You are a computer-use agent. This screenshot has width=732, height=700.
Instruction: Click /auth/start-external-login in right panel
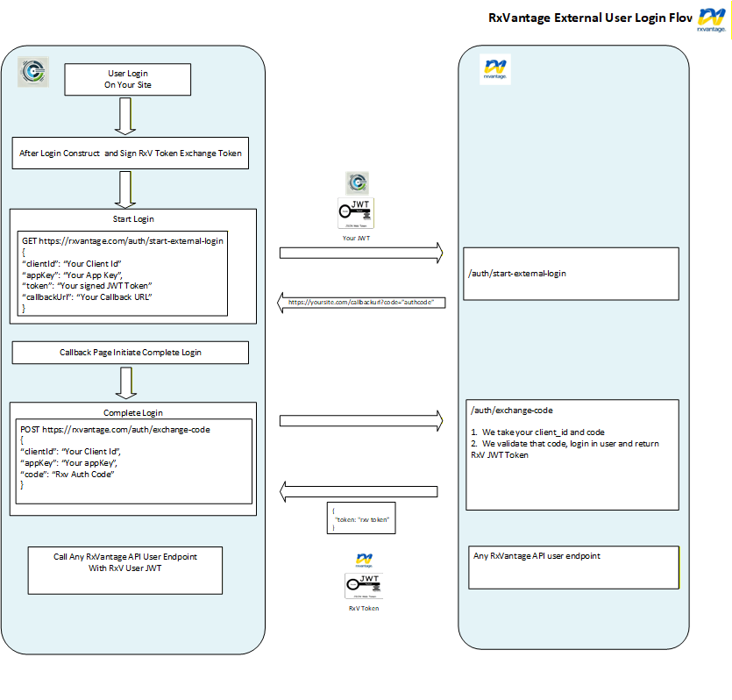pos(517,274)
